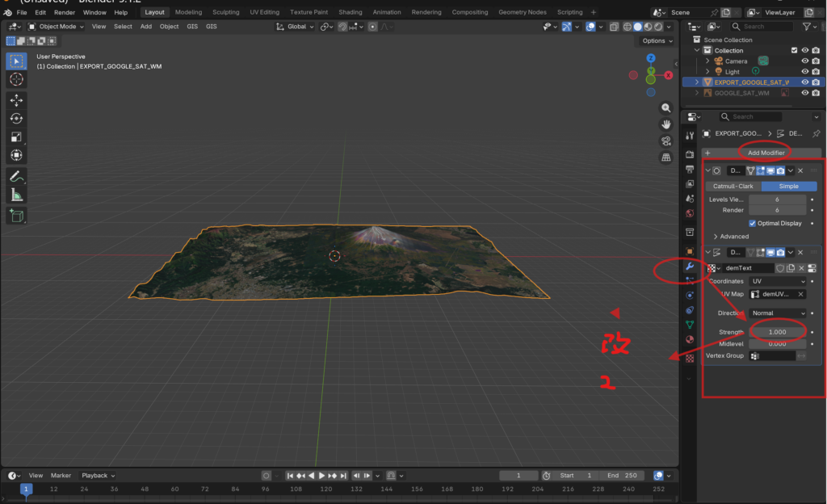Open the Object properties orange square tab
Image resolution: width=827 pixels, height=504 pixels.
tap(690, 251)
